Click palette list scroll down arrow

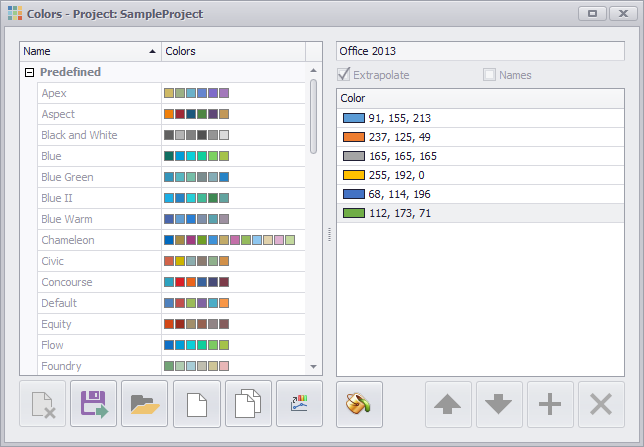click(313, 366)
